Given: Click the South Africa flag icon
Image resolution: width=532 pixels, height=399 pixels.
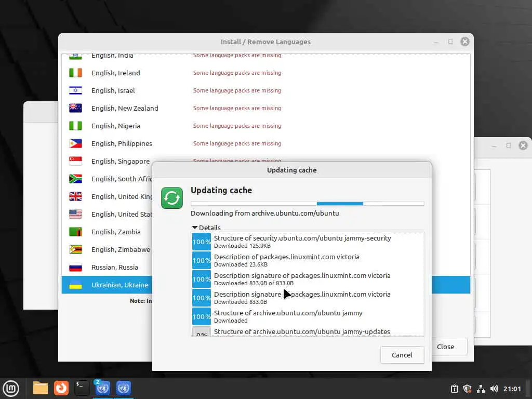Looking at the screenshot, I should point(75,179).
